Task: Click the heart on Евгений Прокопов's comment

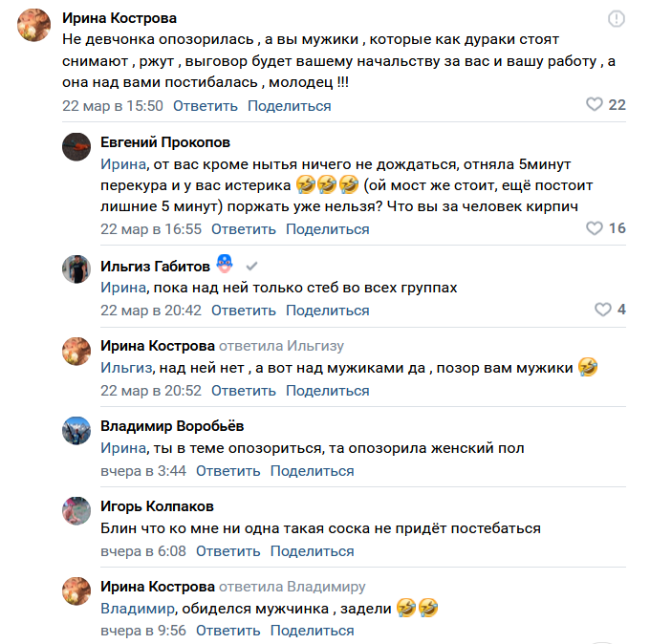Action: [x=594, y=228]
